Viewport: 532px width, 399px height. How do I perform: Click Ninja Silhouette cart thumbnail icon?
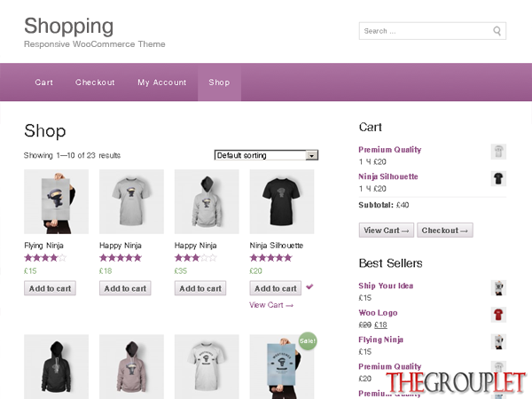[498, 178]
